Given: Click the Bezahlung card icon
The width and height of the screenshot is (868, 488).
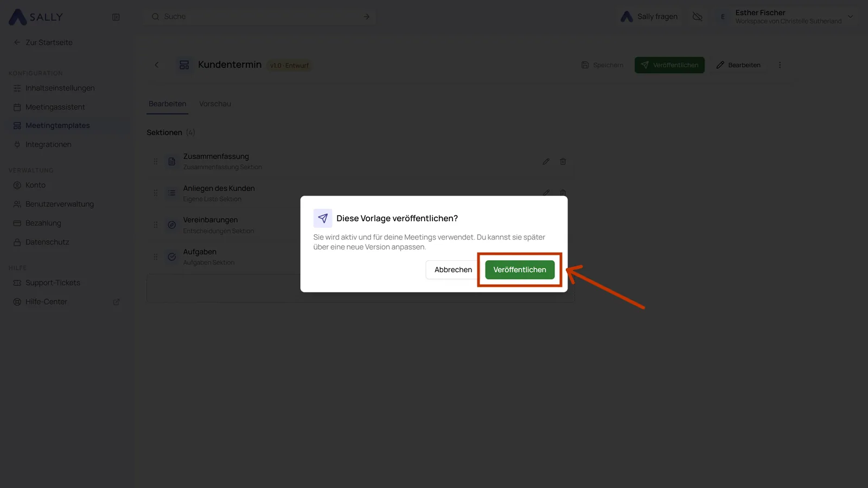Looking at the screenshot, I should (17, 223).
